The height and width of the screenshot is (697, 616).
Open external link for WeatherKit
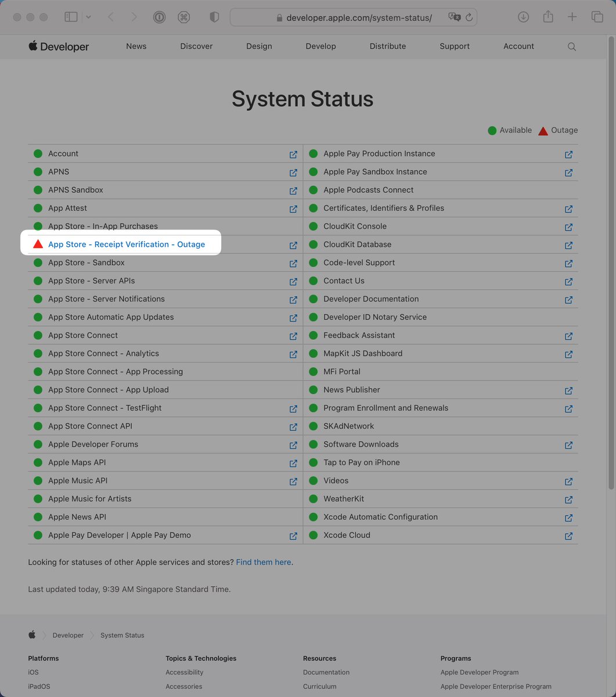pos(568,500)
